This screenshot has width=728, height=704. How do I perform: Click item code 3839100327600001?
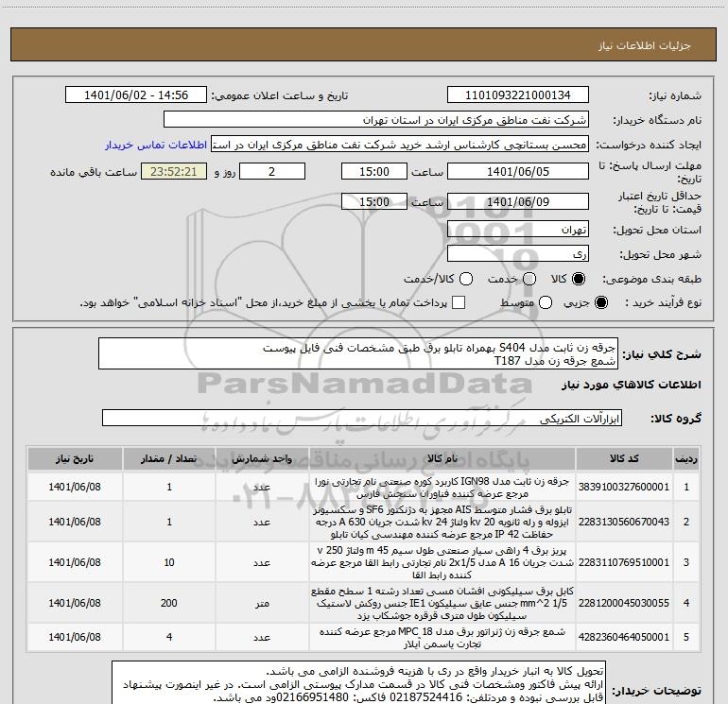[624, 487]
